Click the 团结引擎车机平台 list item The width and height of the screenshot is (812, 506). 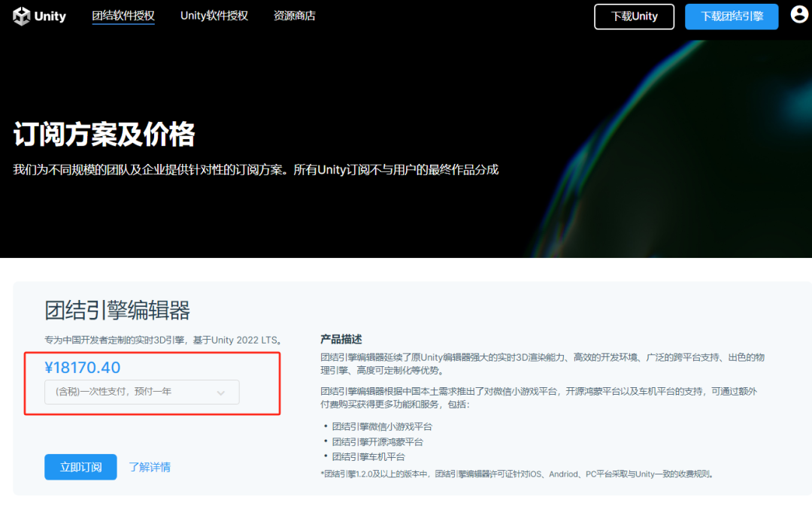point(368,457)
